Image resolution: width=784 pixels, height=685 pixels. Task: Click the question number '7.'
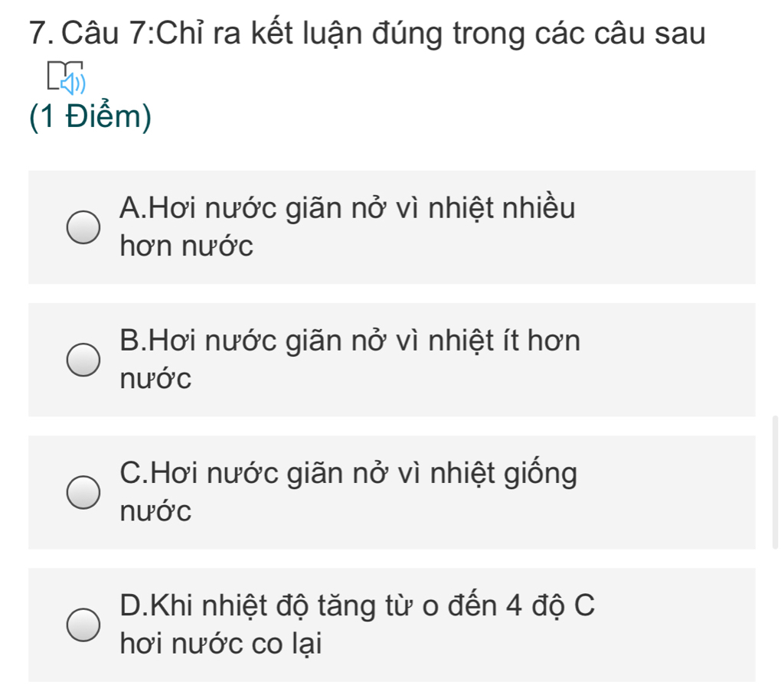(42, 34)
